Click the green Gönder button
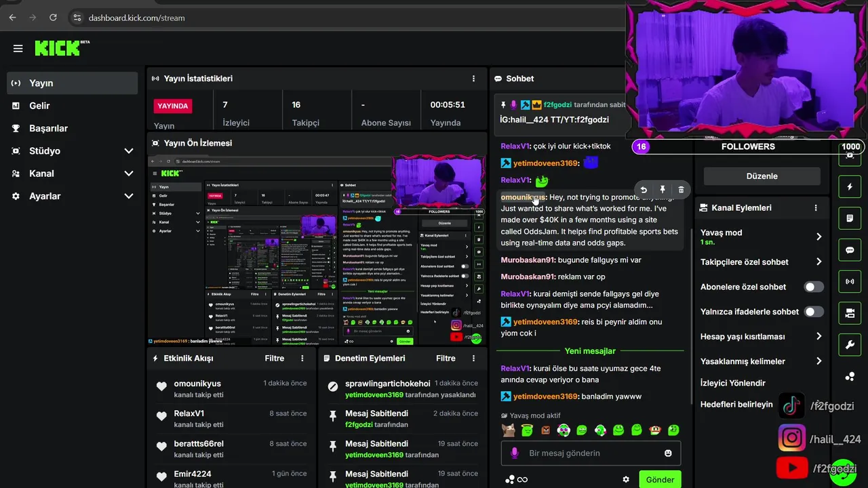868x488 pixels. click(660, 479)
